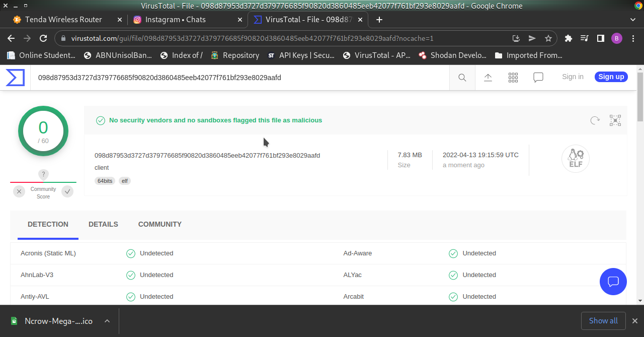The image size is (644, 337).
Task: Toggle the Chrome side panel
Action: (601, 38)
